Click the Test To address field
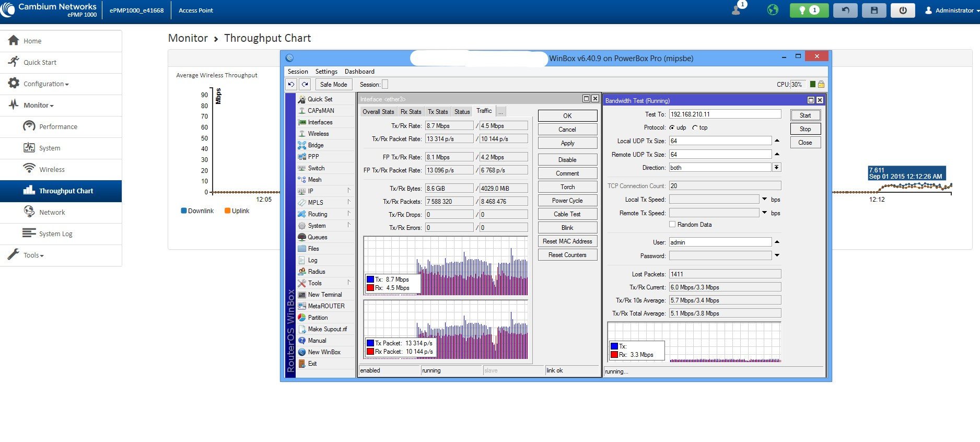 coord(725,114)
